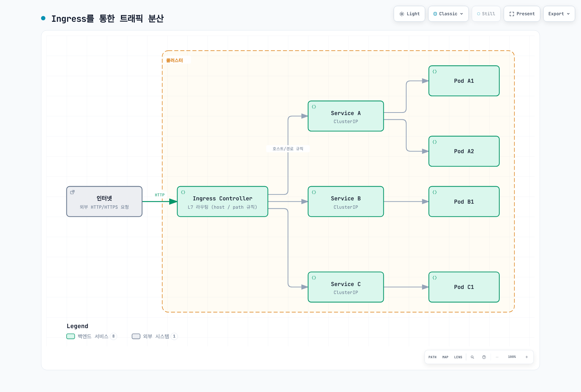Click the 클러스터 group label

point(175,60)
